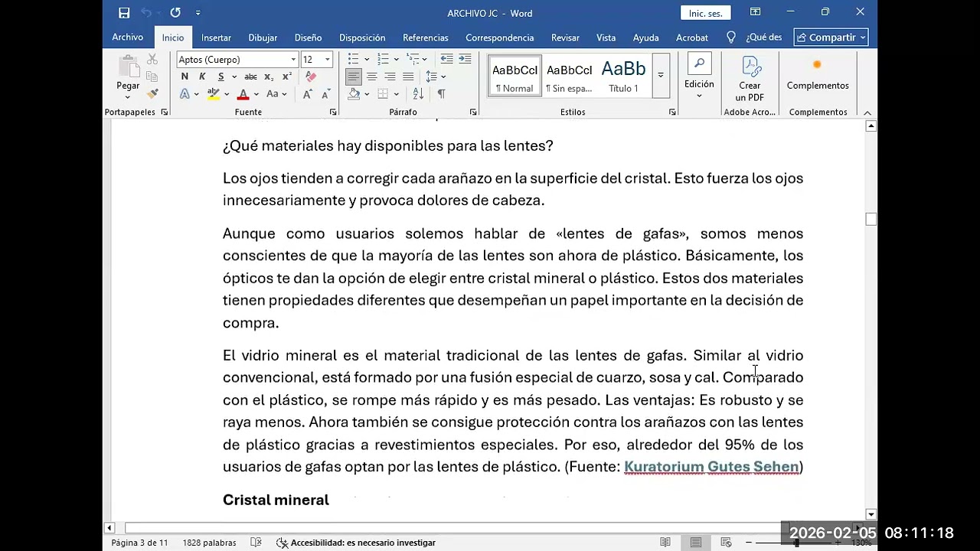
Task: Switch to the Insertar tab
Action: tap(216, 37)
